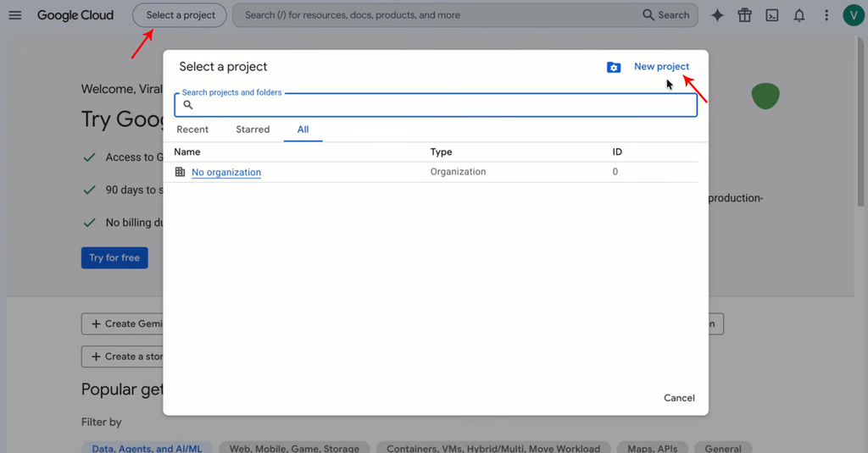The width and height of the screenshot is (868, 453).
Task: Click the ID value 0 cell
Action: click(615, 172)
